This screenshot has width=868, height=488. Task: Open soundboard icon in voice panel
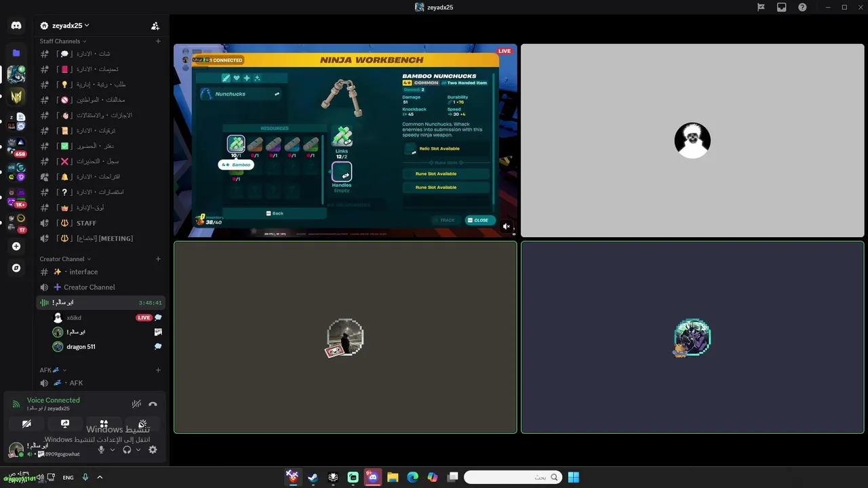tap(142, 424)
